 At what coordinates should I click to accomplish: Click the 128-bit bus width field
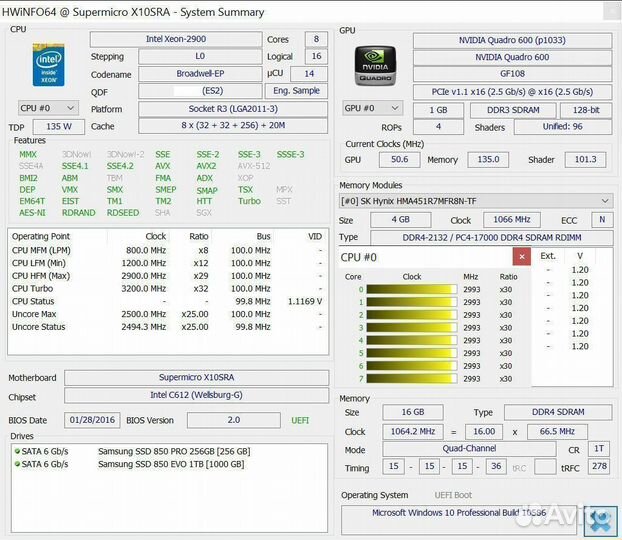pos(586,110)
